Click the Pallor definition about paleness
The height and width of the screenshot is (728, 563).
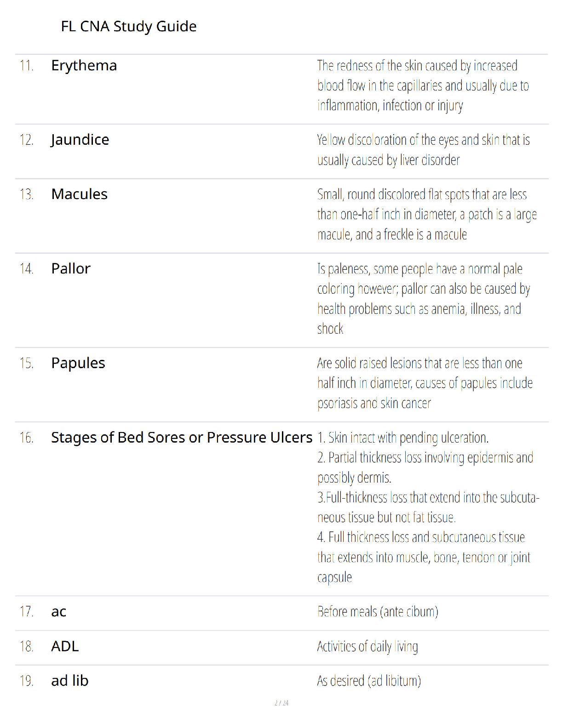point(424,299)
